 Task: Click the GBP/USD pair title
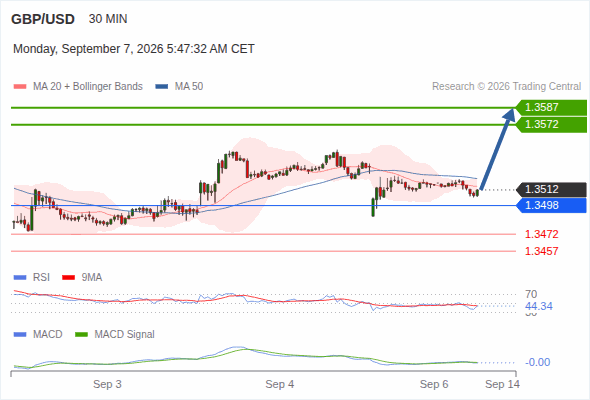tap(43, 19)
